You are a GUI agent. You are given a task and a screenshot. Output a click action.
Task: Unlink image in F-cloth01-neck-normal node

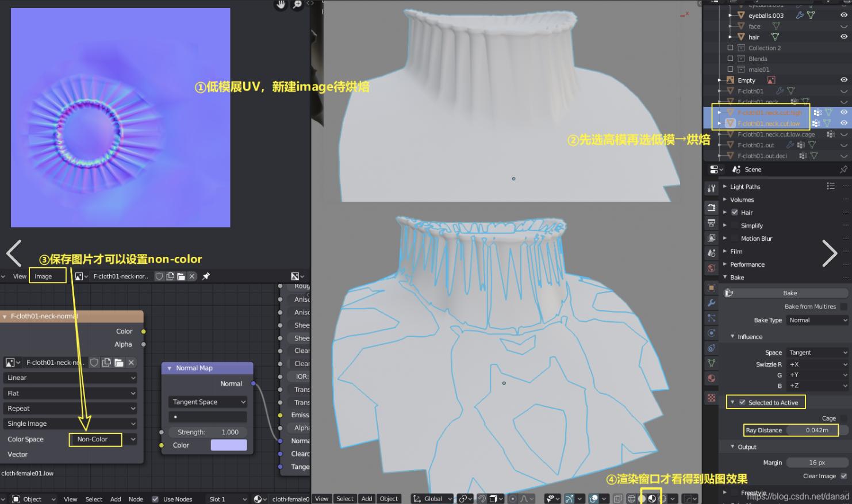pos(131,363)
